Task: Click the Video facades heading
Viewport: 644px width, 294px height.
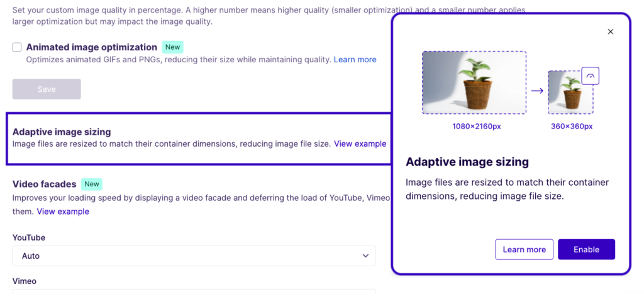Action: (45, 184)
